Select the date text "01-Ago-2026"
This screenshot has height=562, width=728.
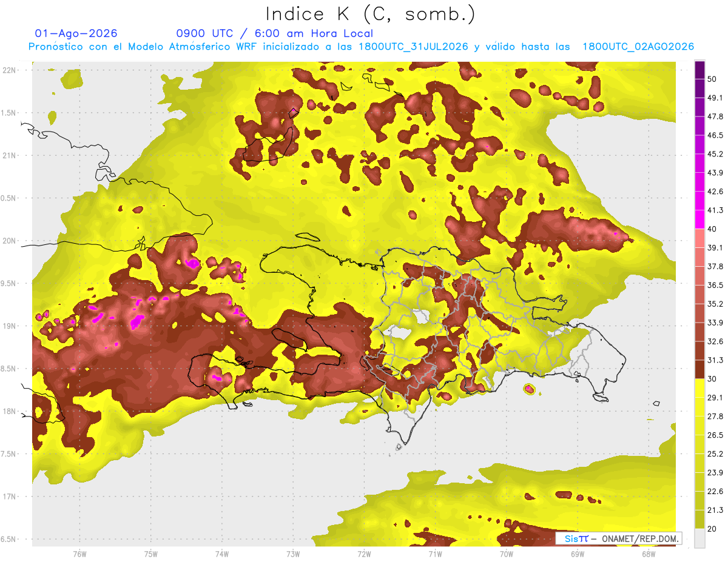click(76, 33)
